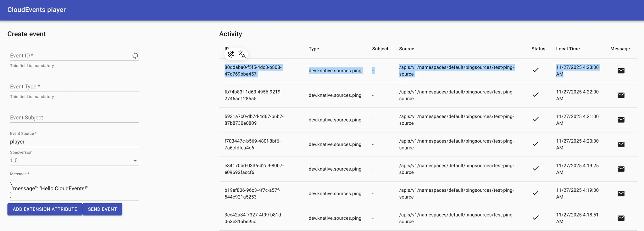Click the Local Time column header
Image resolution: width=644 pixels, height=231 pixels.
568,49
